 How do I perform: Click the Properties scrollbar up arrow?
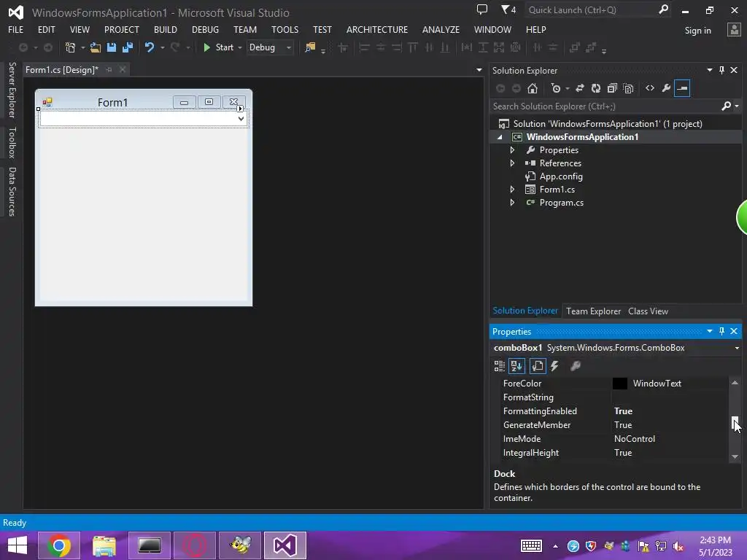735,383
